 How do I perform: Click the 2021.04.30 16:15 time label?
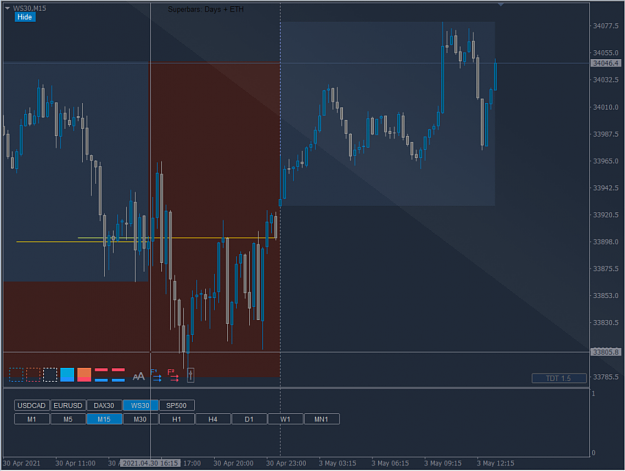(150, 463)
